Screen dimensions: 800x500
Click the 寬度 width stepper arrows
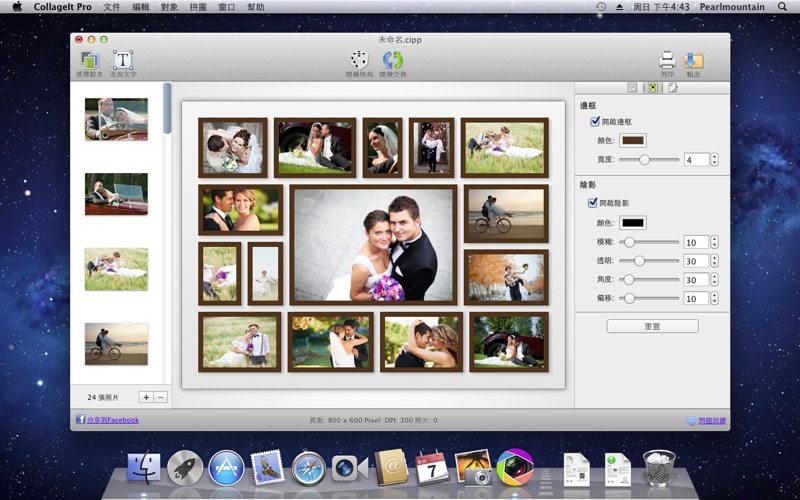[x=714, y=159]
